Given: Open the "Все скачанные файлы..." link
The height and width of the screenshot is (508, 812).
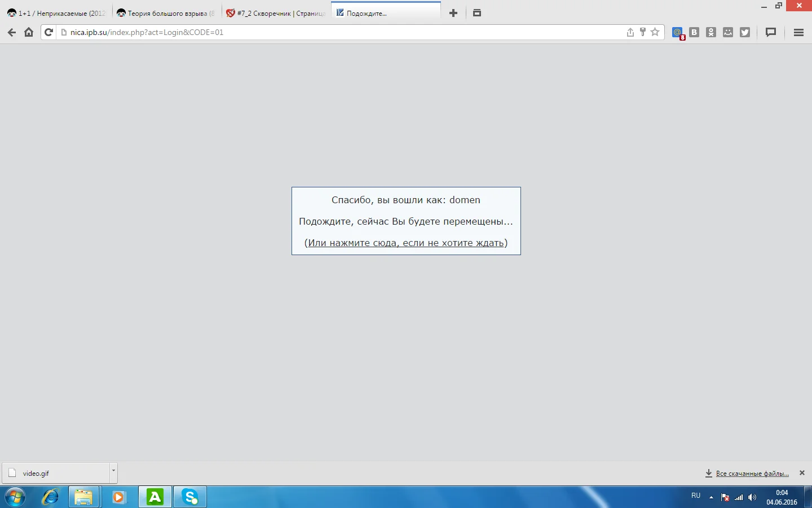Looking at the screenshot, I should pos(752,474).
